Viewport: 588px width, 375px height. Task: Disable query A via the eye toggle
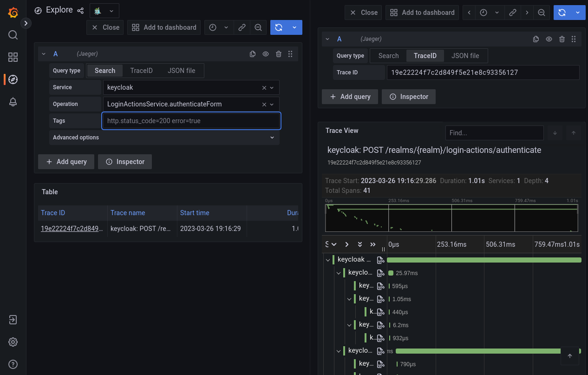(265, 54)
